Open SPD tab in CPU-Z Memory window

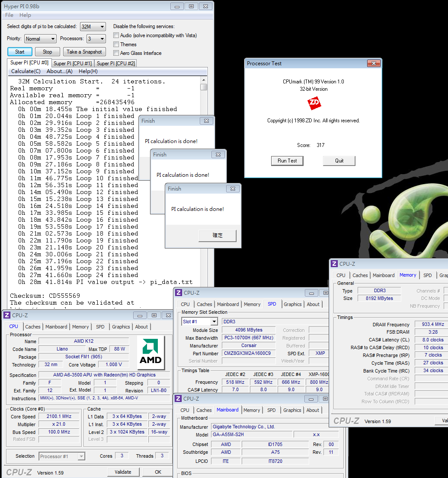pyautogui.click(x=428, y=275)
